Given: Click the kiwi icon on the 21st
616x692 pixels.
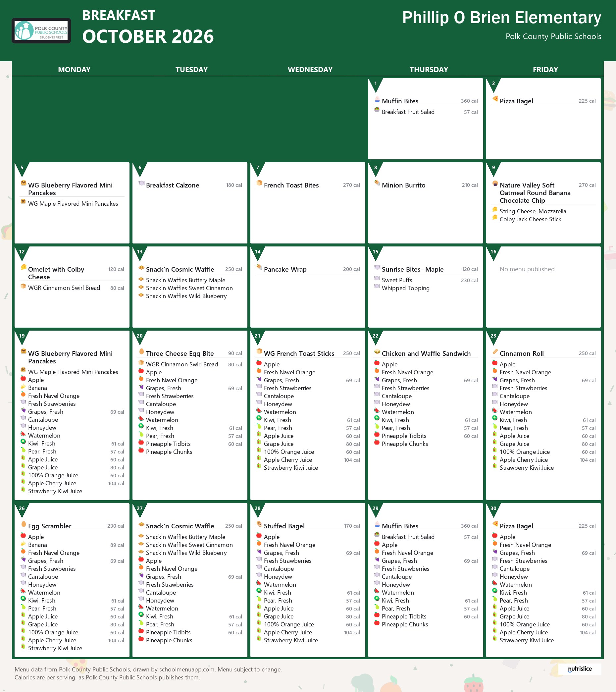Looking at the screenshot, I should pos(259,418).
